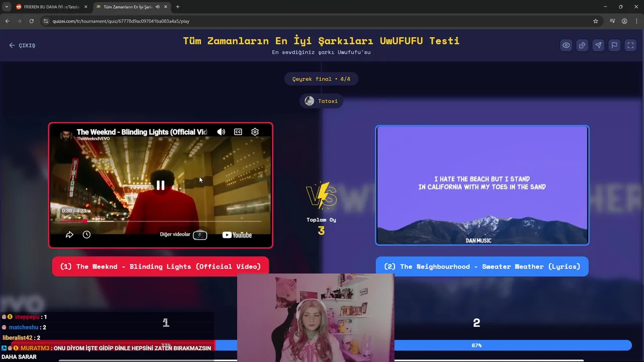The width and height of the screenshot is (644, 362).
Task: Click the ÇIKIŞ exit link
Action: tap(22, 45)
